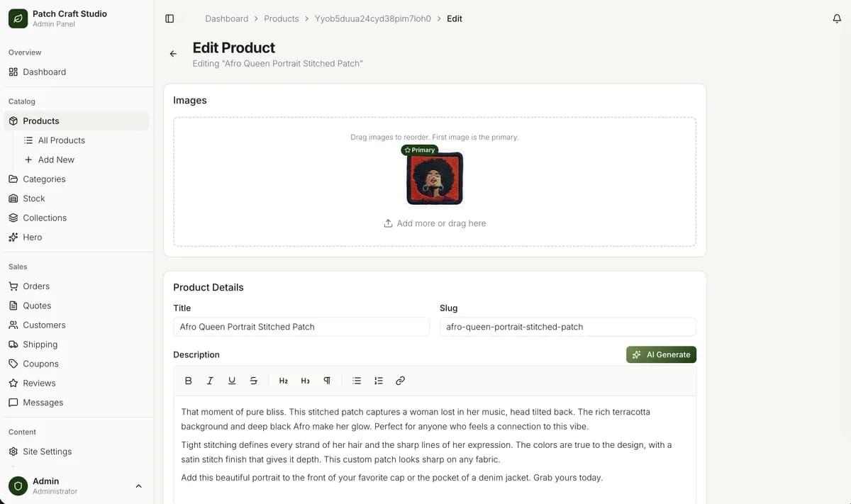Viewport: 851px width, 504px height.
Task: Click the AI Generate button
Action: coord(661,354)
